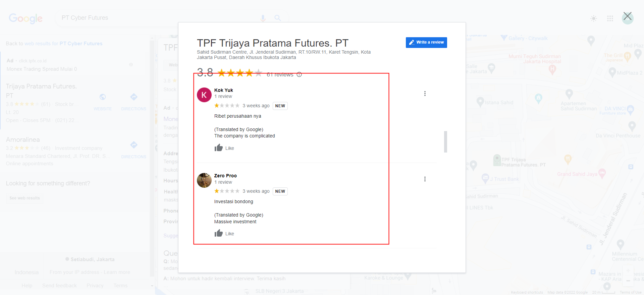Open the Zero Proo reviewer name link

pyautogui.click(x=225, y=176)
